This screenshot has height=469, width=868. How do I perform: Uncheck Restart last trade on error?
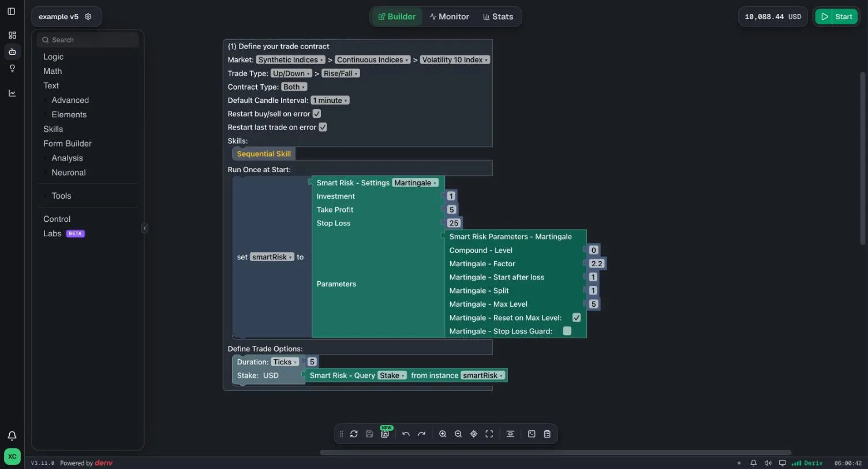tap(323, 127)
